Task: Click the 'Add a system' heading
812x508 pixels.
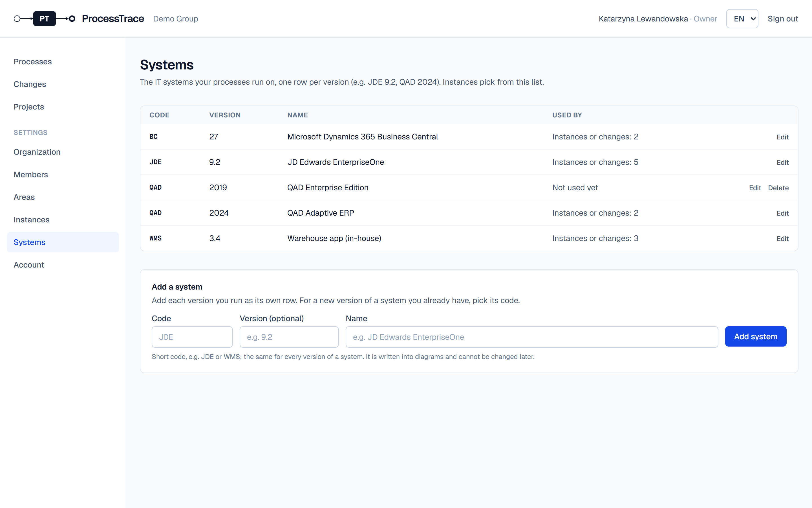Action: coord(177,286)
